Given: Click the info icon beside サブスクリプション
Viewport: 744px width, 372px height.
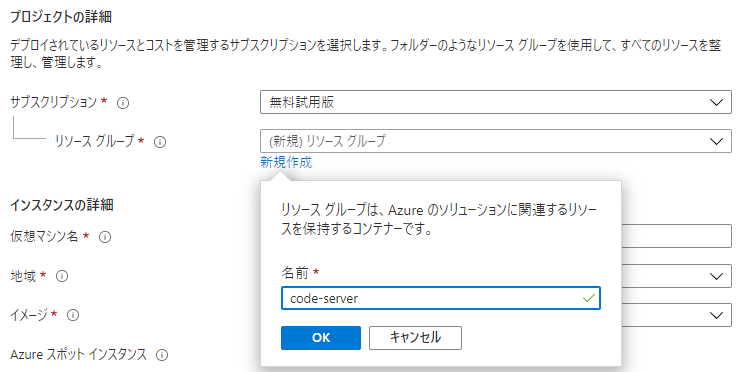Looking at the screenshot, I should click(x=123, y=102).
